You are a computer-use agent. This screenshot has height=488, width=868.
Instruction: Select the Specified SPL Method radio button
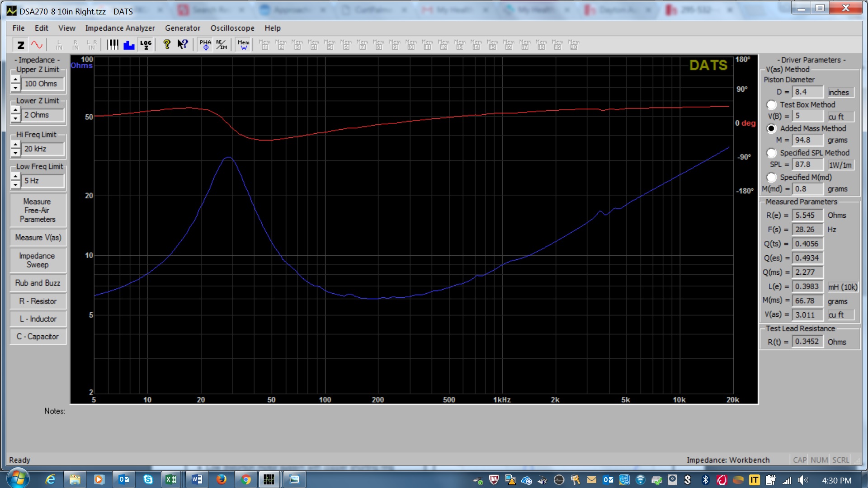coord(772,153)
